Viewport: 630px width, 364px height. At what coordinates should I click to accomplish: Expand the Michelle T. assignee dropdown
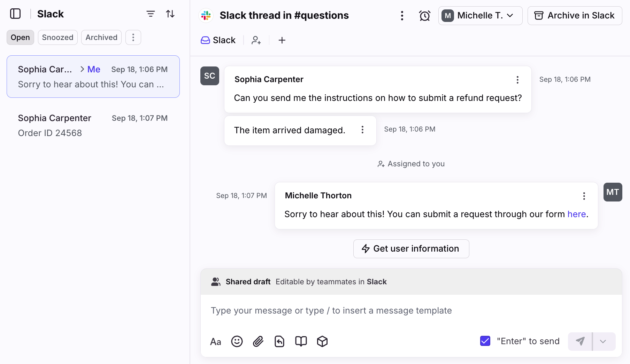[x=480, y=16]
